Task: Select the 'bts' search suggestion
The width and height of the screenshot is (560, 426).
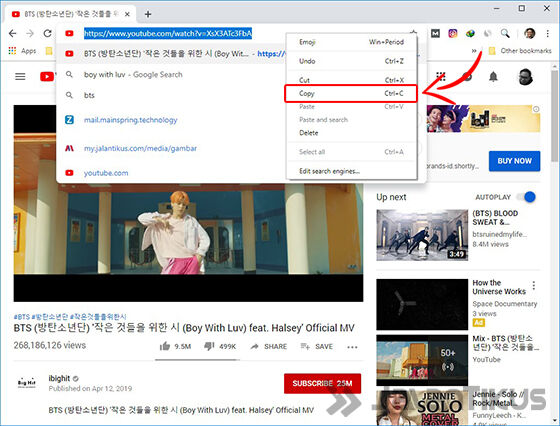Action: [171, 95]
